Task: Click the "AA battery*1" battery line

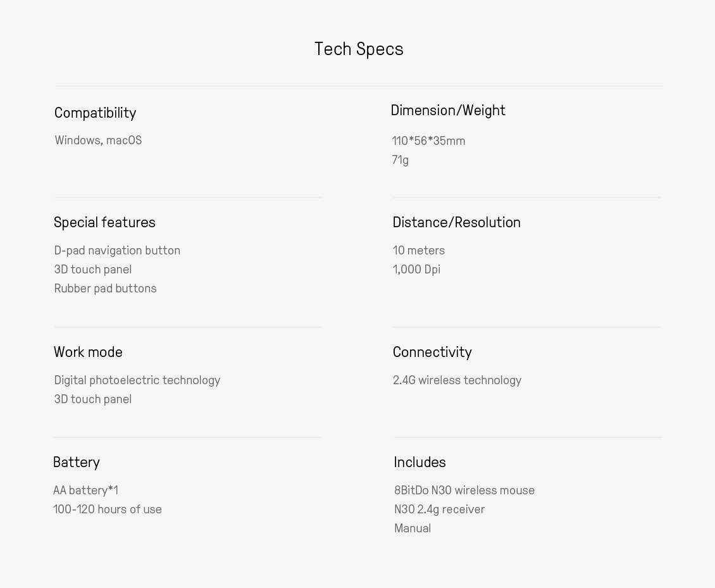Action: click(85, 491)
